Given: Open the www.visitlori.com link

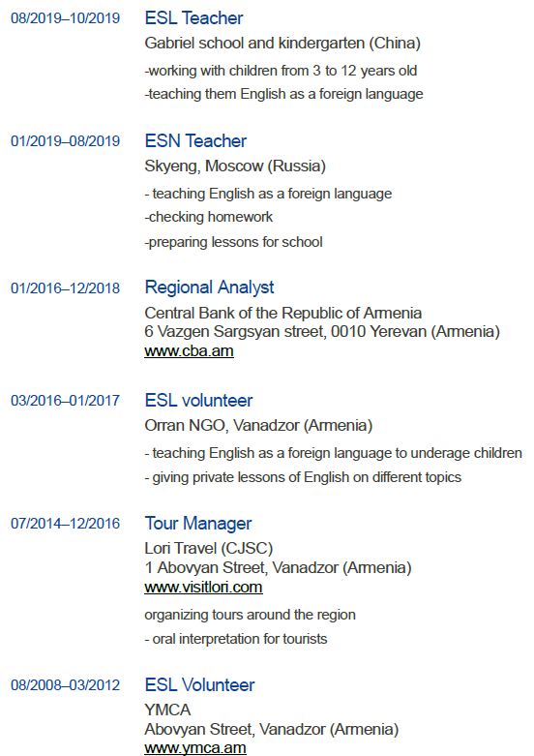Looking at the screenshot, I should click(x=203, y=588).
